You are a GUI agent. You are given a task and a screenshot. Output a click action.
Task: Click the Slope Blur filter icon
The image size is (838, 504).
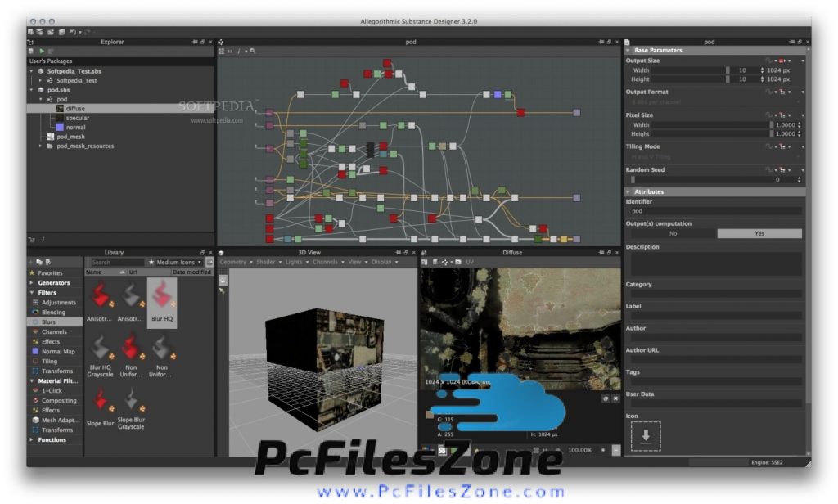click(100, 400)
